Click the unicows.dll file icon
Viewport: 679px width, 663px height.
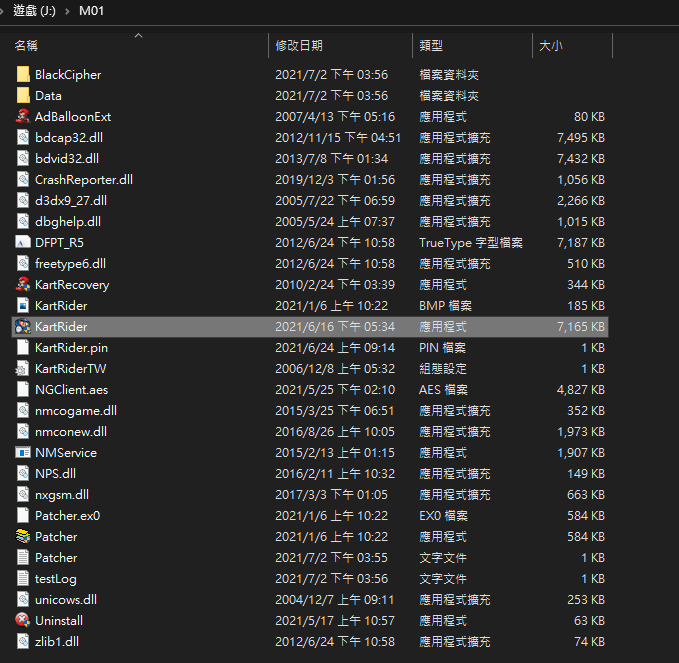23,599
